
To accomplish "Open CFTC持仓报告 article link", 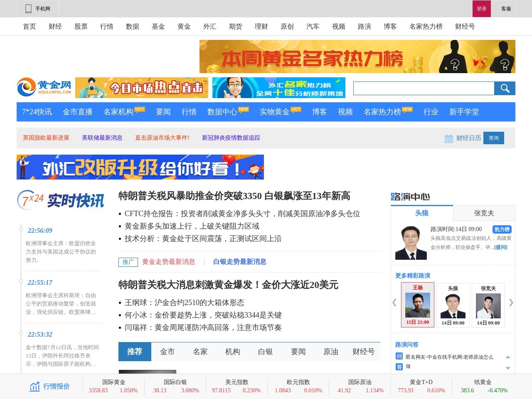I will [x=242, y=214].
